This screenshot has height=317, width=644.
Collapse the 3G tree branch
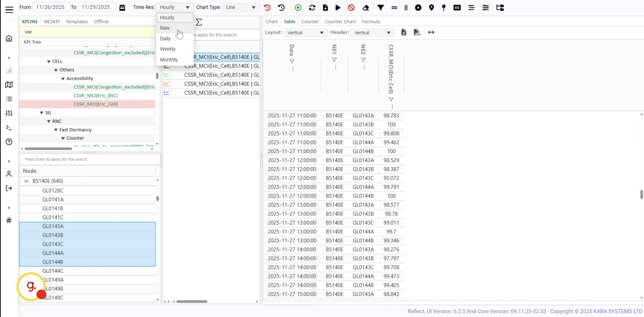(42, 113)
